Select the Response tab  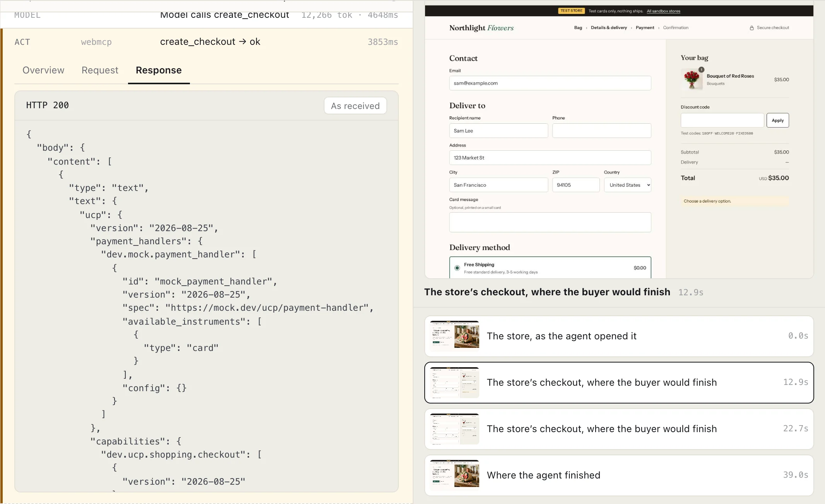[159, 70]
